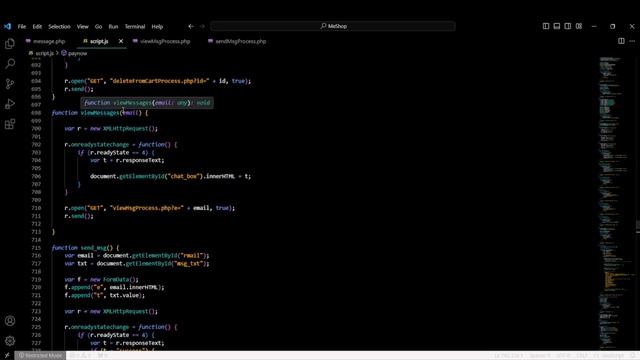Open the Go menu

click(x=98, y=27)
